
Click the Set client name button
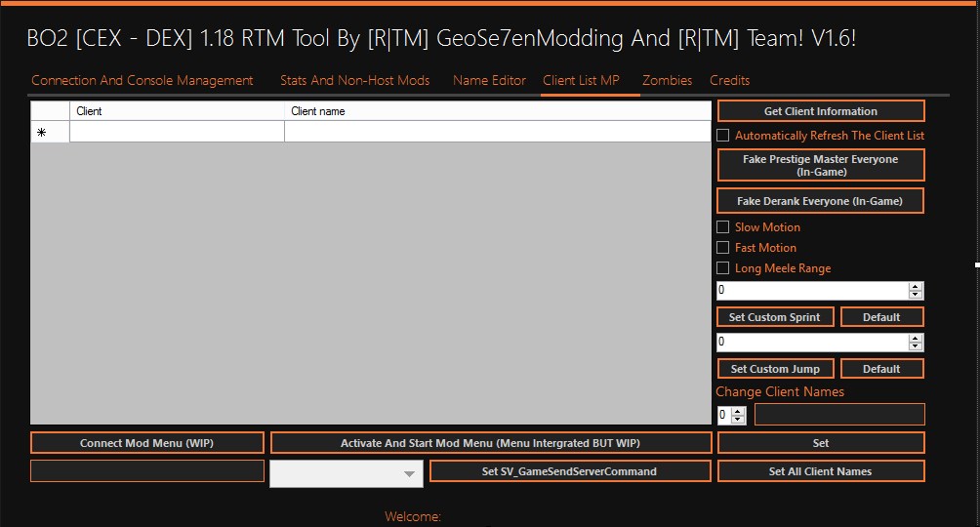821,443
